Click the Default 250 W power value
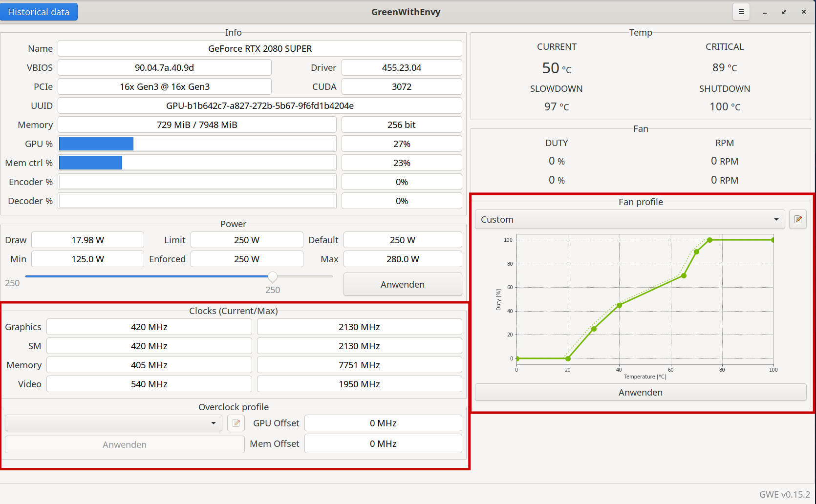 (x=403, y=240)
